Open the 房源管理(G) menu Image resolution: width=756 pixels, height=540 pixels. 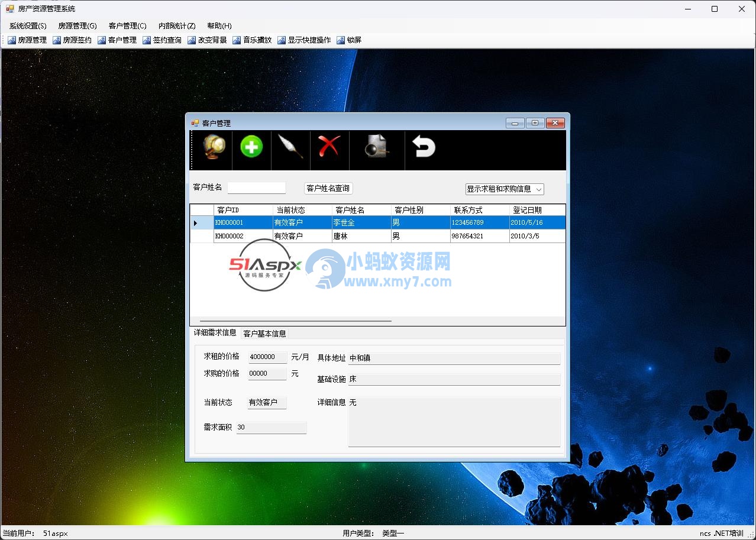point(77,26)
